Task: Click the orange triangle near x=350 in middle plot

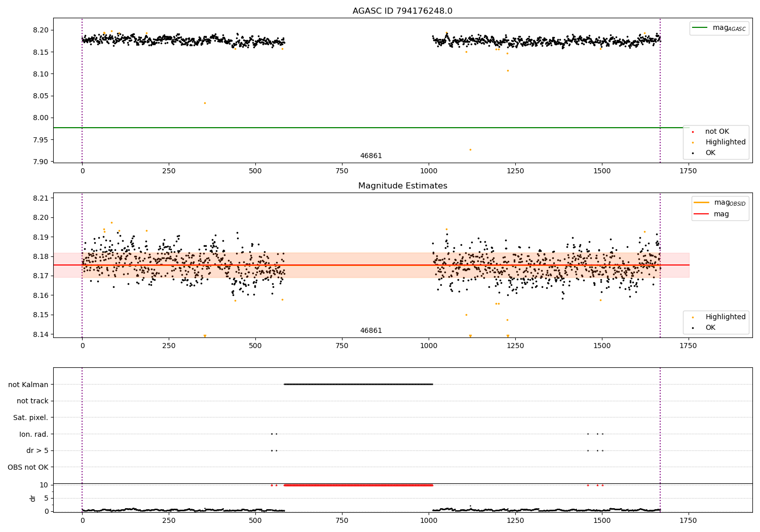Action: [205, 336]
